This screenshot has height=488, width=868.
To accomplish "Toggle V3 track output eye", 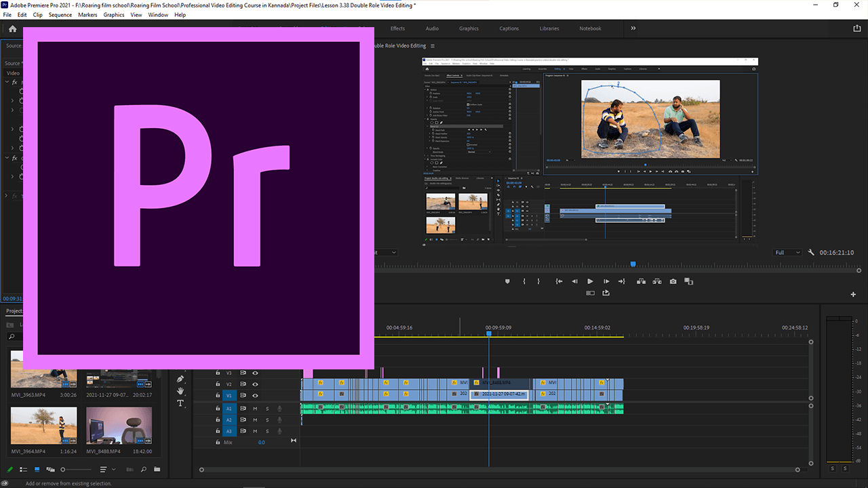I will (255, 373).
